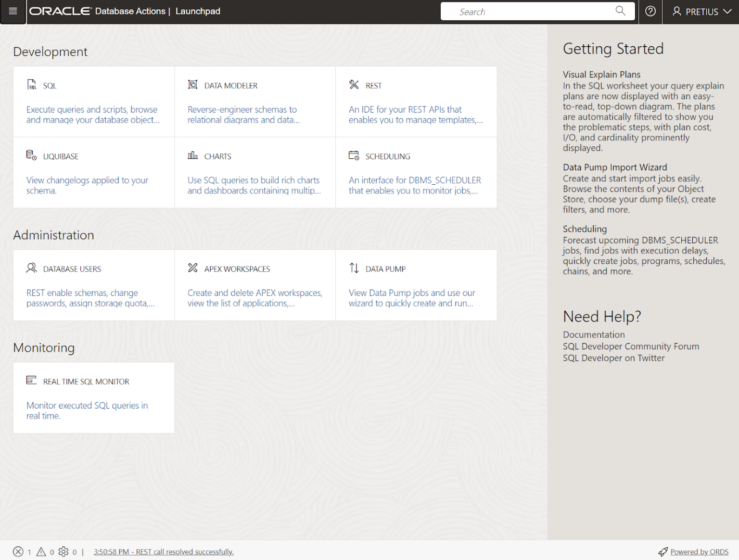Click the Real Time SQL Monitor icon
This screenshot has width=739, height=560.
tap(31, 380)
